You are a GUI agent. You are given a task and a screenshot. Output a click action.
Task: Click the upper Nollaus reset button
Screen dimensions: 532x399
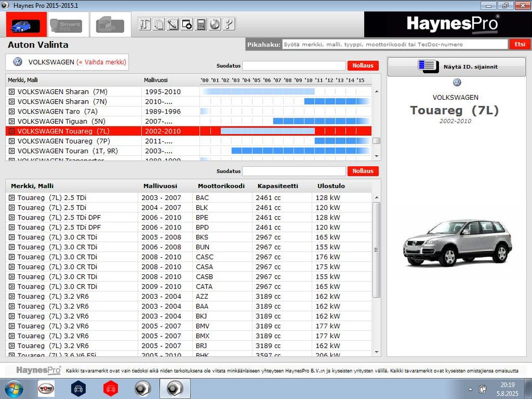[x=363, y=65]
